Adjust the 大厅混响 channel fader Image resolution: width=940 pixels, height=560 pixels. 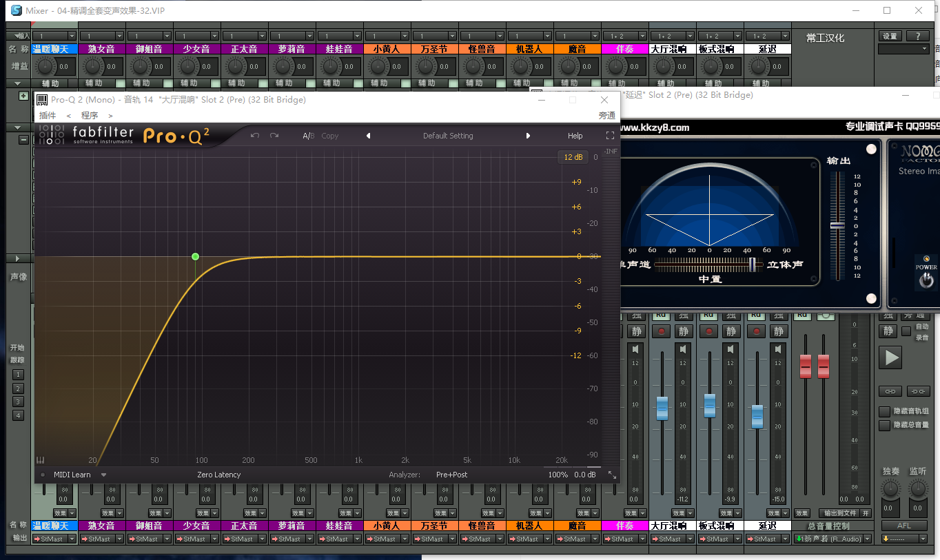click(662, 408)
